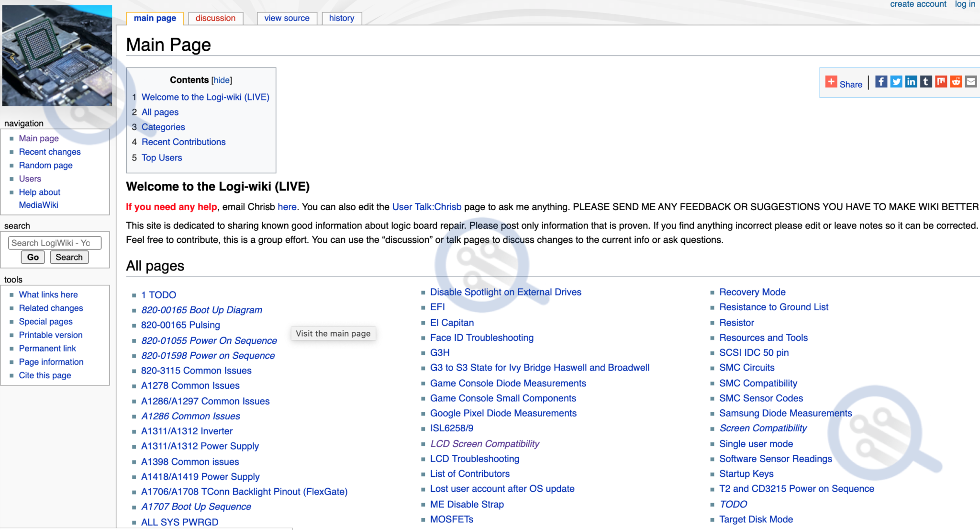Jump to Categories in Contents
980x530 pixels.
pos(163,127)
